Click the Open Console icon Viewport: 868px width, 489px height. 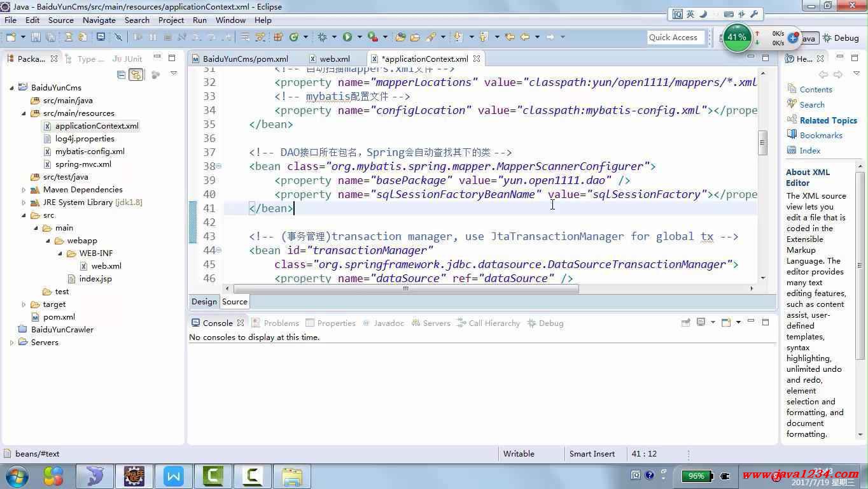coord(726,323)
